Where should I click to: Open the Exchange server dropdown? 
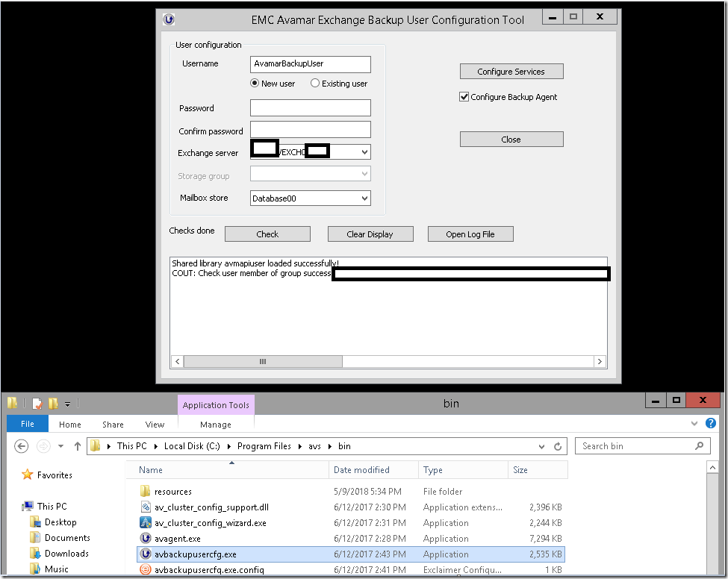point(364,151)
